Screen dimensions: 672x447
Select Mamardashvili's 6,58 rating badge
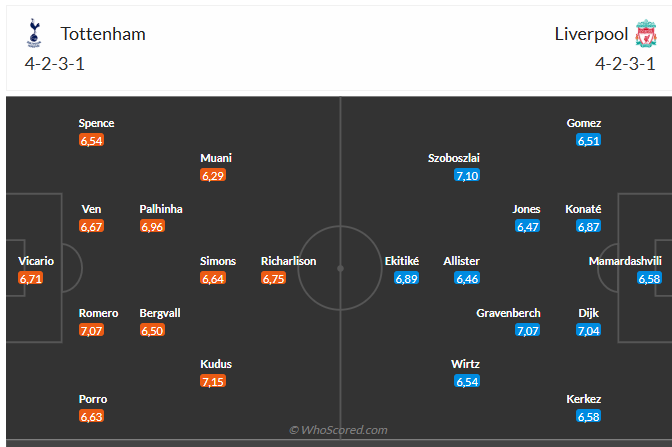(649, 278)
